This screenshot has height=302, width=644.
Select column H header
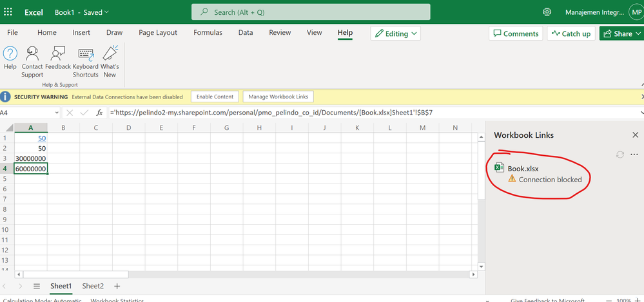[x=259, y=127]
